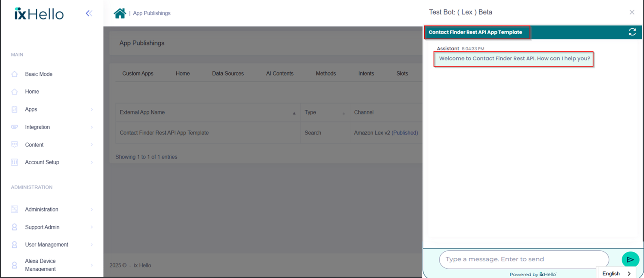Open Support Admin sidebar menu
The height and width of the screenshot is (278, 644).
tap(42, 227)
